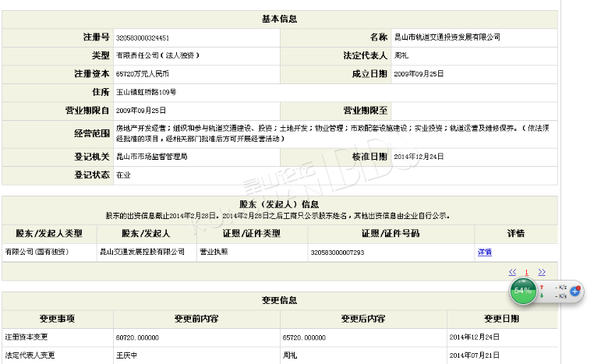The image size is (608, 364).
Task: Select address 玉山镇虹桥路109号
Action: (147, 92)
